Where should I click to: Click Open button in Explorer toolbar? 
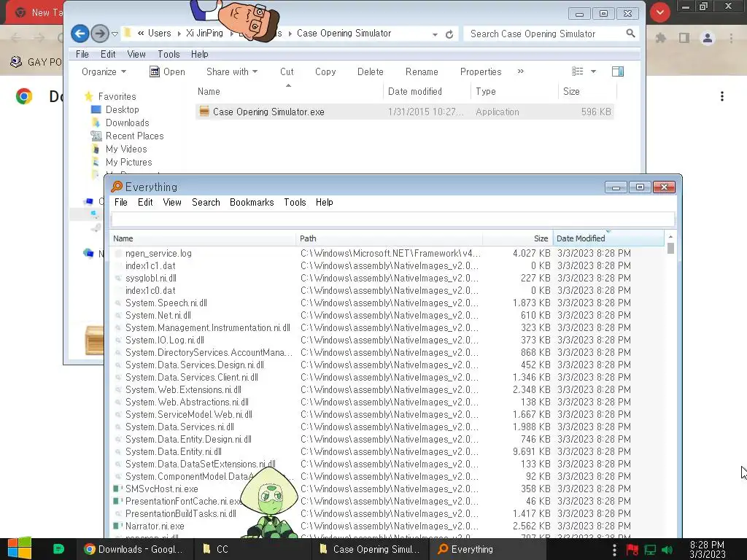167,71
